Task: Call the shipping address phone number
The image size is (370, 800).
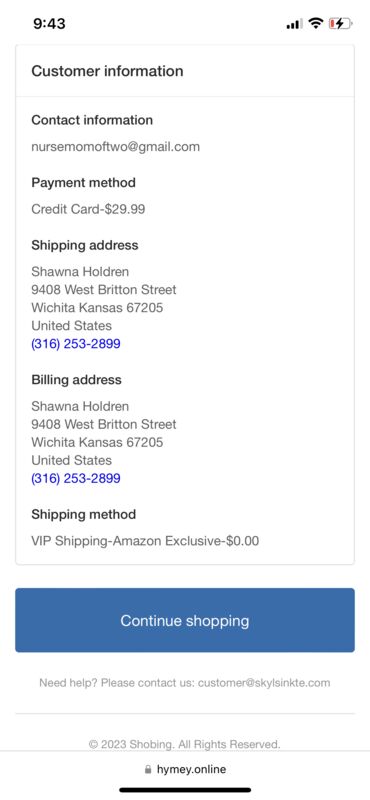Action: click(76, 343)
